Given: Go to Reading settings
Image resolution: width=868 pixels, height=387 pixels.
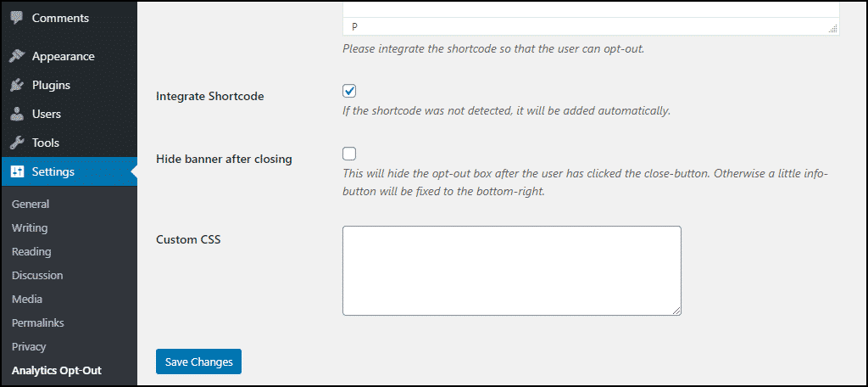Looking at the screenshot, I should 31,252.
